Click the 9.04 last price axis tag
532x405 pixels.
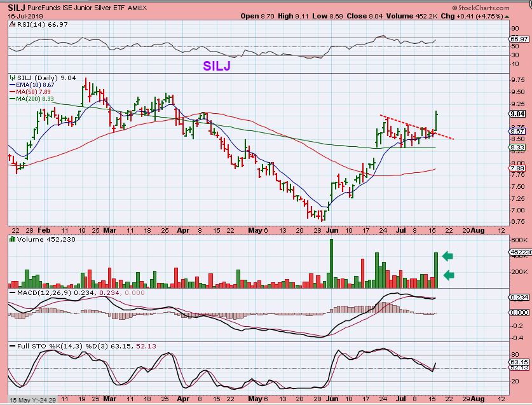pos(518,114)
